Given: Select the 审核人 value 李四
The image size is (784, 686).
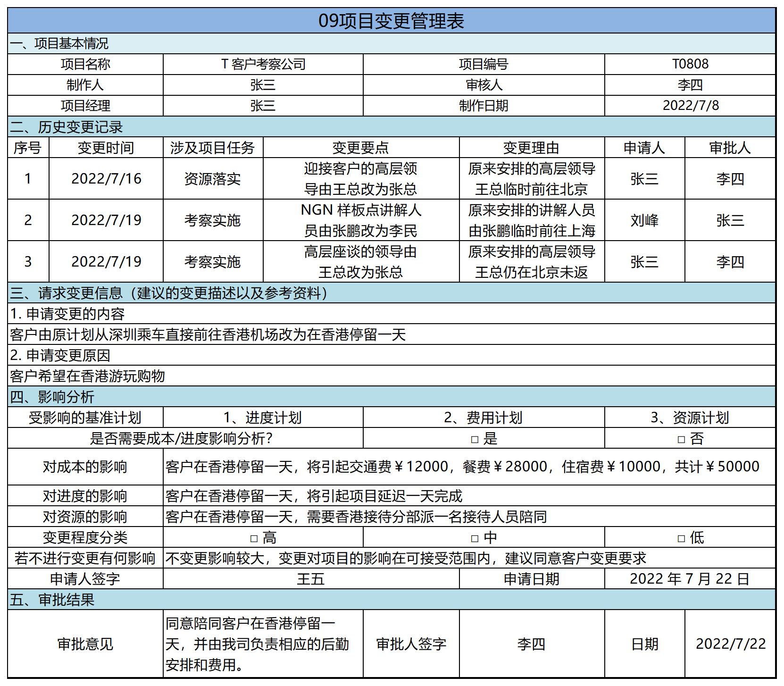Looking at the screenshot, I should pos(690,85).
